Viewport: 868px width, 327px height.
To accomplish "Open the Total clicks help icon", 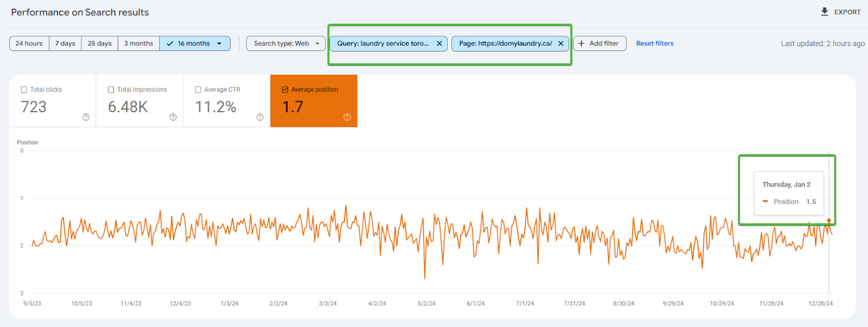I will click(86, 117).
